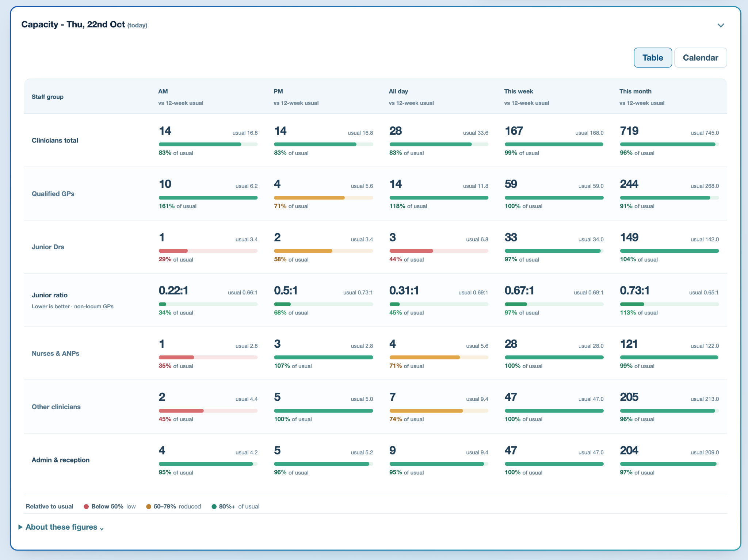Screen dimensions: 748x560
Task: Click the 74% of usual value
Action: [407, 419]
